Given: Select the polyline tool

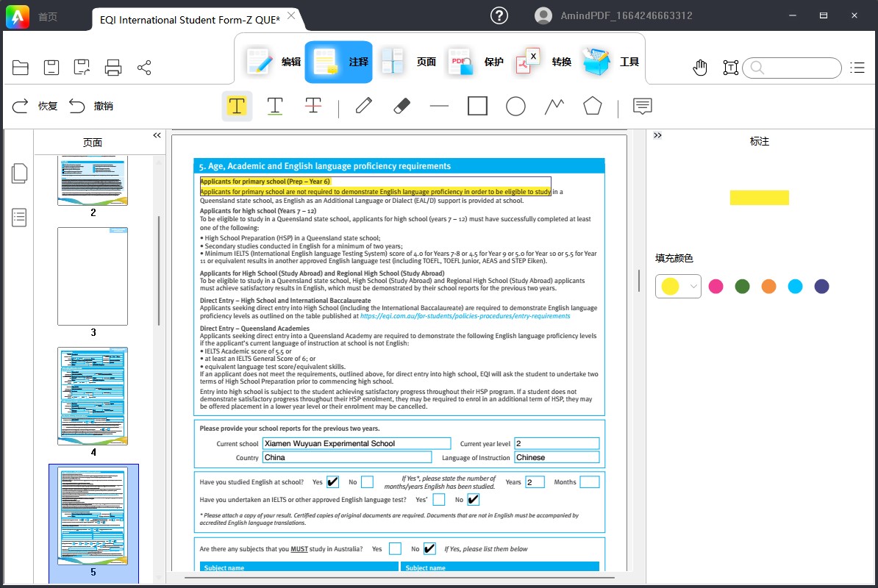Looking at the screenshot, I should (554, 106).
